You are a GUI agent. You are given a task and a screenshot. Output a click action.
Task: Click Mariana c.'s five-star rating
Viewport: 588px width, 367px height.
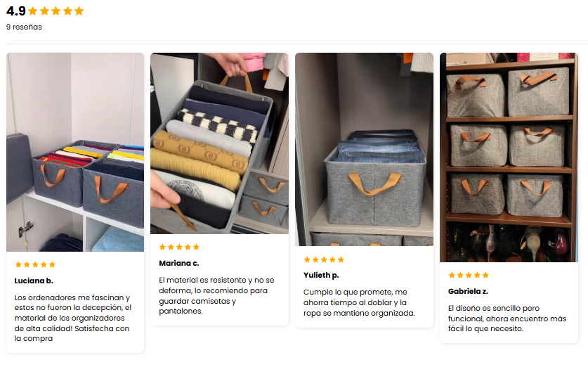click(x=179, y=247)
